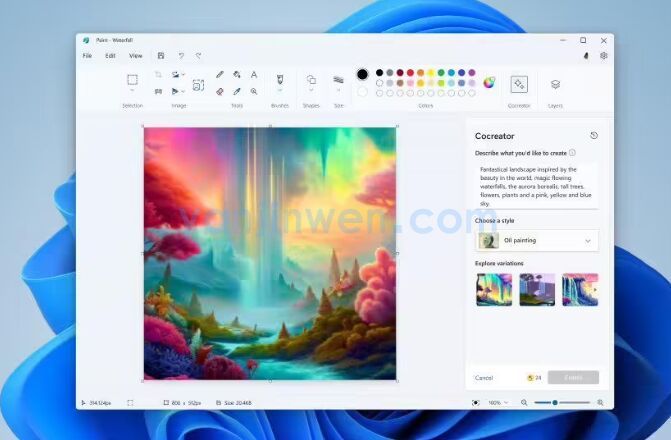Screen dimensions: 671x440
Task: Open the File menu
Action: (x=87, y=56)
